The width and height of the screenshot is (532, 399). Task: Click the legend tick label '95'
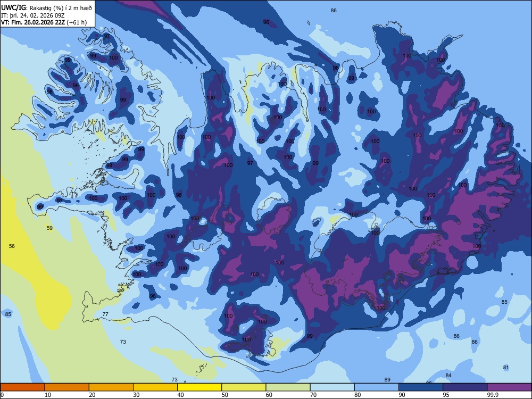pos(446,395)
